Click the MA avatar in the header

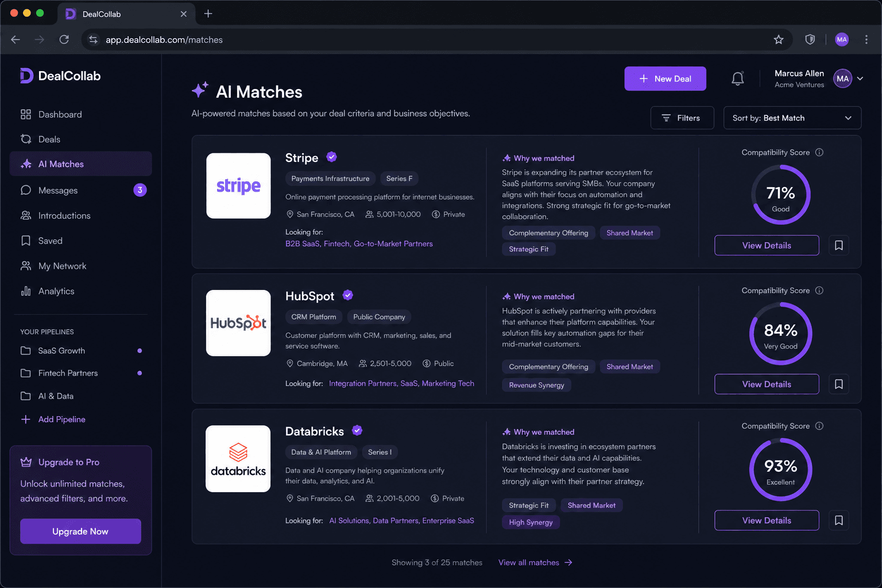(x=842, y=79)
